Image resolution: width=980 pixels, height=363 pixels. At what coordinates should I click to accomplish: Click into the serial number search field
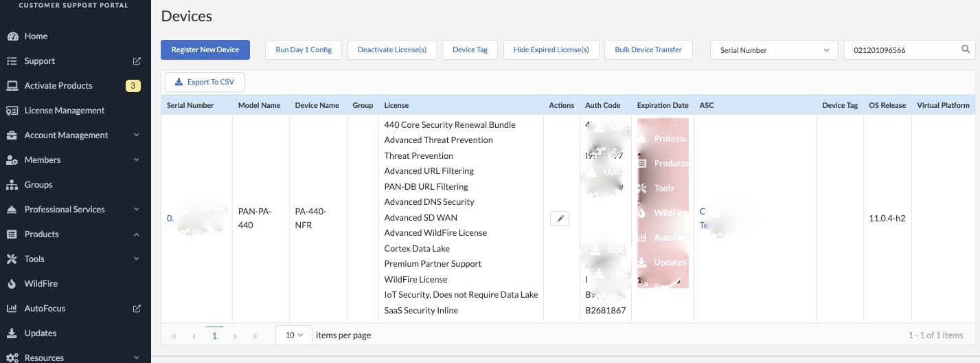(x=900, y=50)
